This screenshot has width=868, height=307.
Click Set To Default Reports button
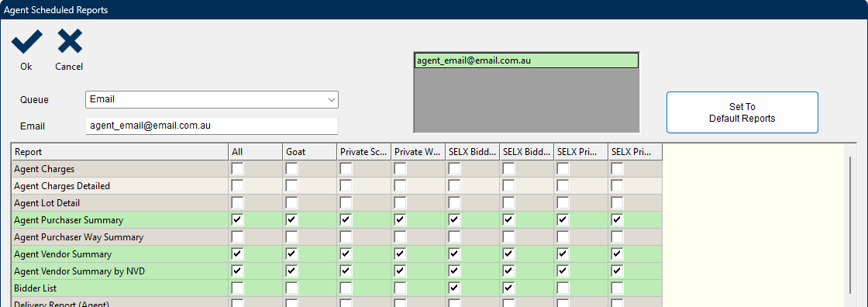pyautogui.click(x=742, y=112)
